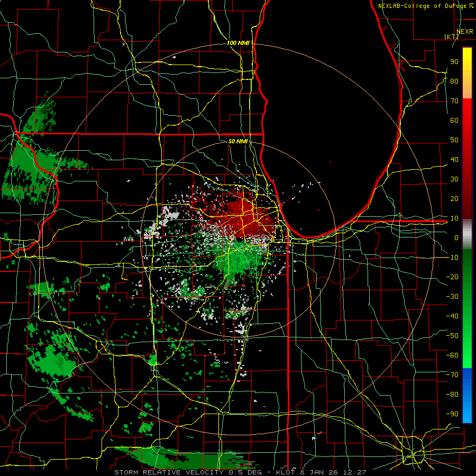Screen dimensions: 476x476
Task: Click the "KLOT 8 JAN 26 12:27" timestamp
Action: tap(321, 472)
